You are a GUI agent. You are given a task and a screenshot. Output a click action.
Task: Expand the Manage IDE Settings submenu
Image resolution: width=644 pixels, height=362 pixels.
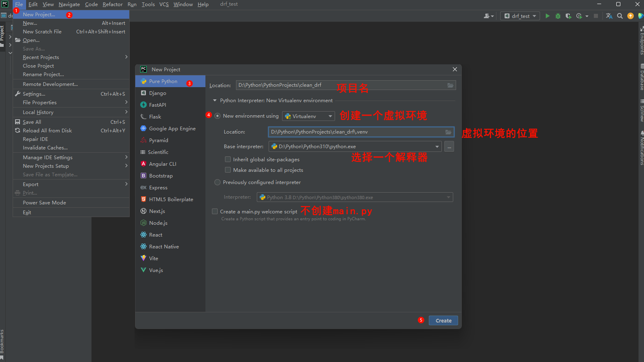tap(71, 157)
